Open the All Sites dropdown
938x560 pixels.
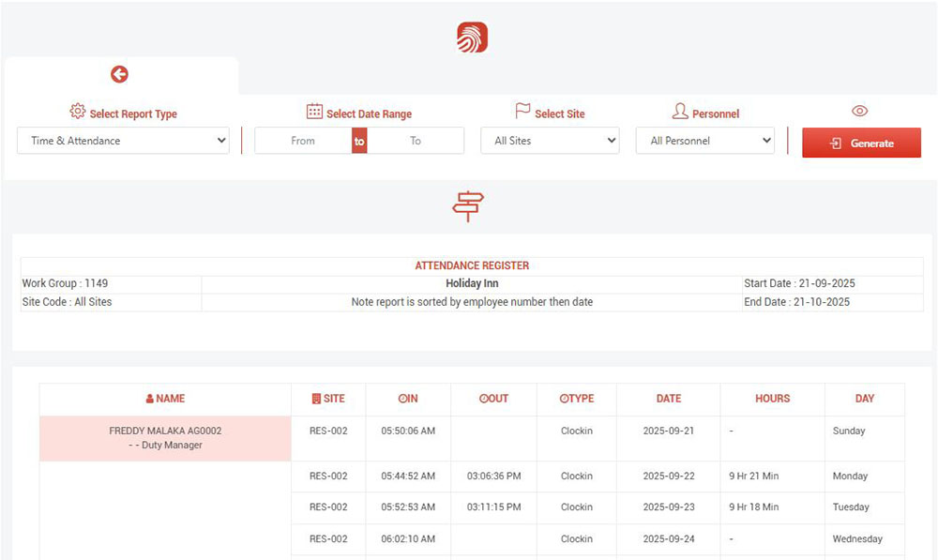551,141
